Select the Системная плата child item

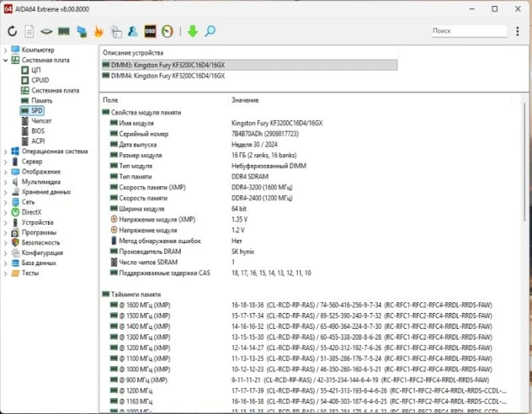55,90
